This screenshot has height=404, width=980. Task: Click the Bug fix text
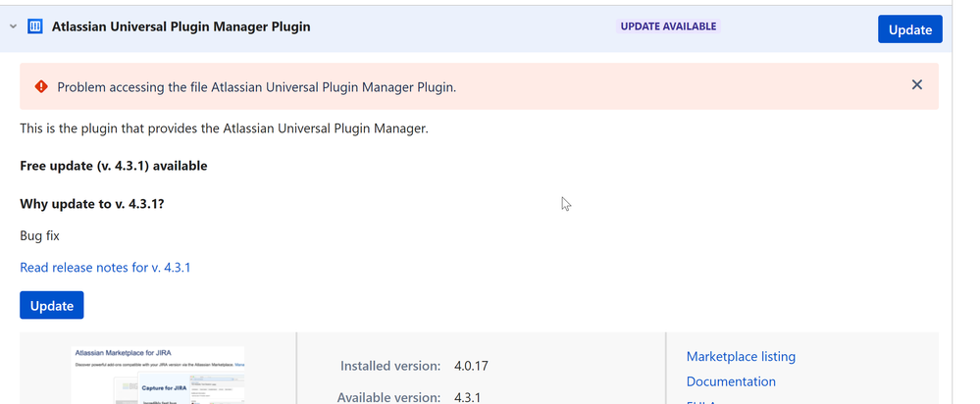pos(39,236)
